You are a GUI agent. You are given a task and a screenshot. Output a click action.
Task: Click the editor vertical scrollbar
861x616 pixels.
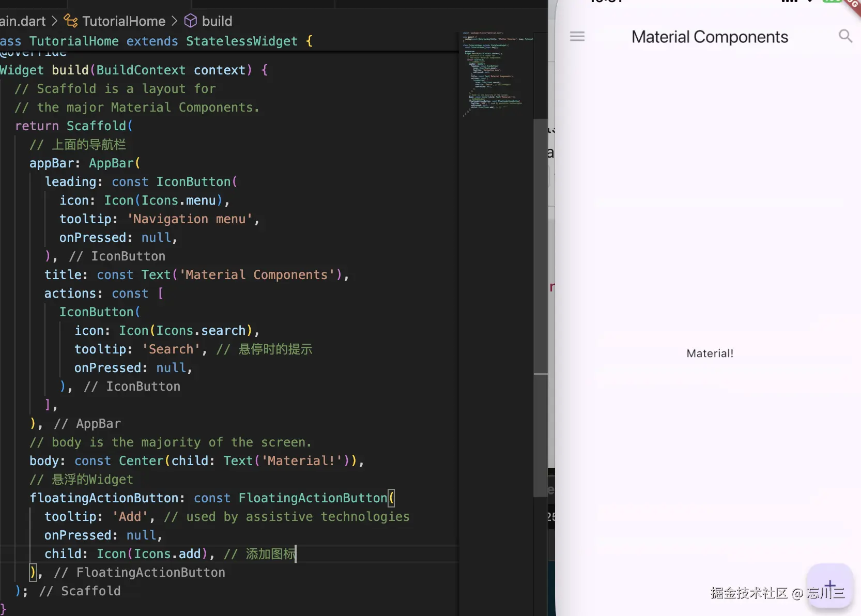pyautogui.click(x=541, y=307)
